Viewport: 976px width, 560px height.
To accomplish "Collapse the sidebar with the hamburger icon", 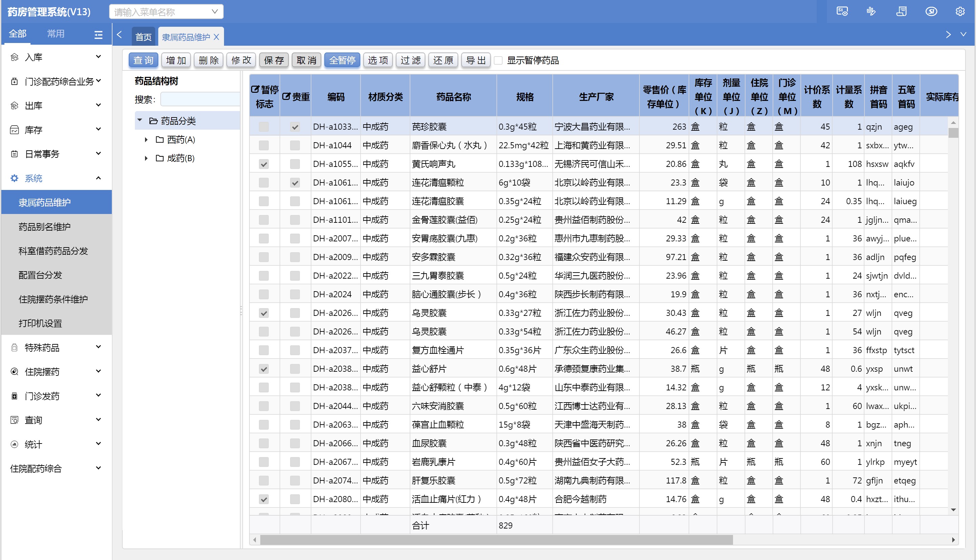I will click(99, 35).
